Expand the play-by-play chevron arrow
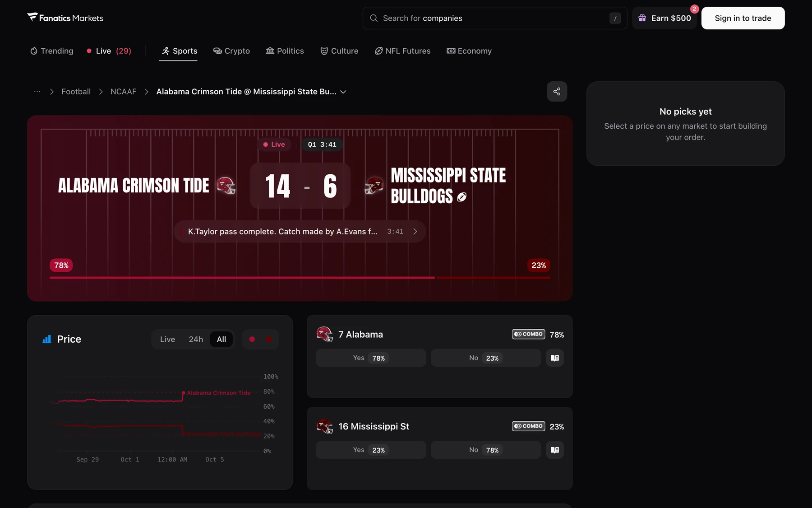Screen dimensions: 812x508 tap(415, 232)
